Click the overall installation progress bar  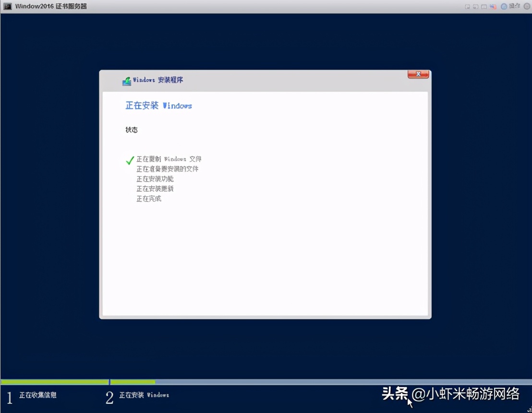tap(266, 382)
